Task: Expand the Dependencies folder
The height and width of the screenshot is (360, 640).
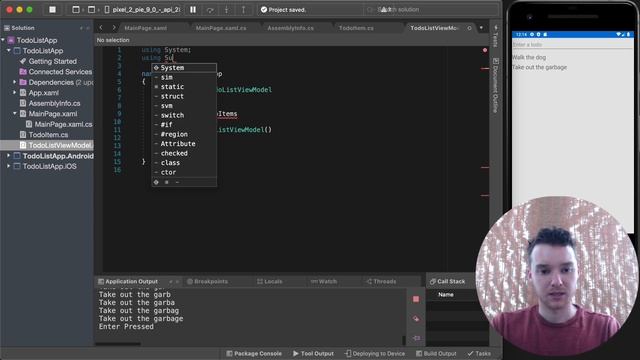Action: click(15, 82)
